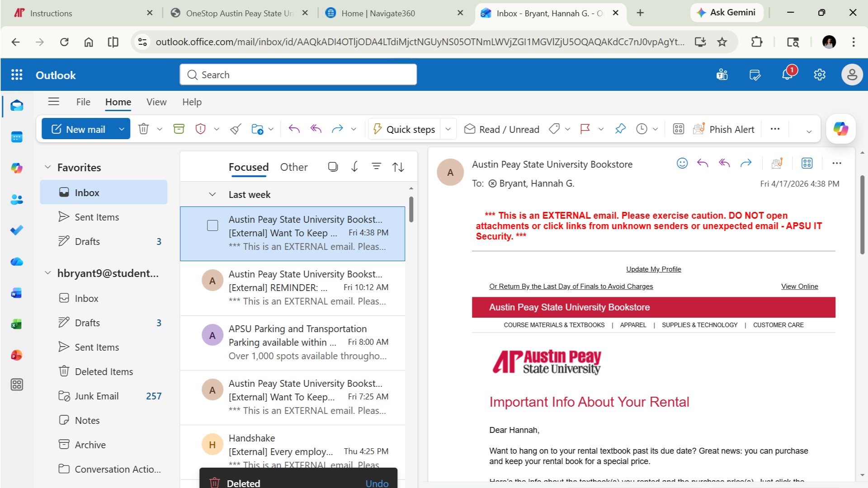Viewport: 868px width, 488px height.
Task: Open the Quick steps dropdown
Action: [x=448, y=129]
